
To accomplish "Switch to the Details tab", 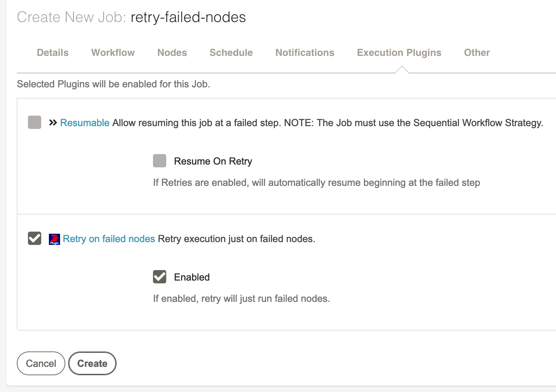I will tap(53, 52).
